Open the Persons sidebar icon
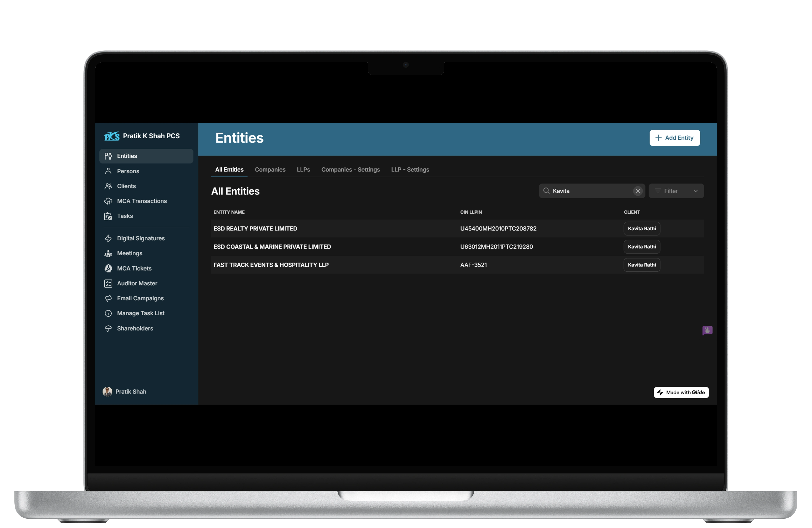This screenshot has height=528, width=812. (x=108, y=171)
